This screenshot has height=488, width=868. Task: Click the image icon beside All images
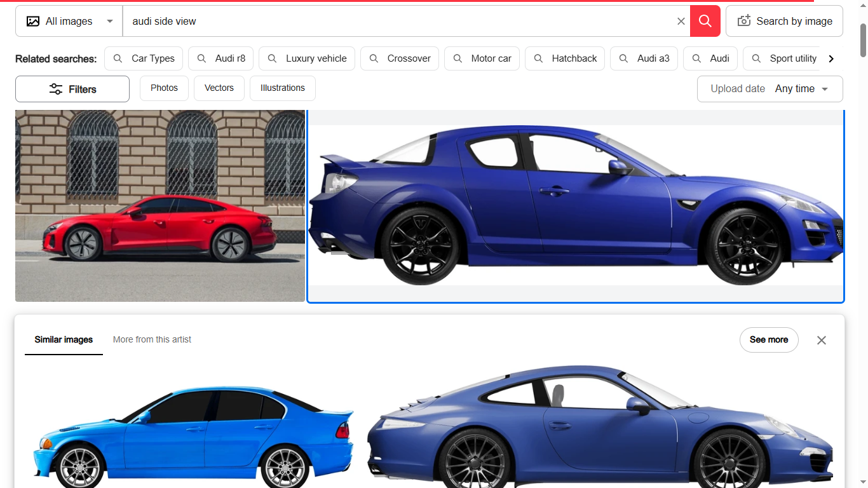coord(33,21)
